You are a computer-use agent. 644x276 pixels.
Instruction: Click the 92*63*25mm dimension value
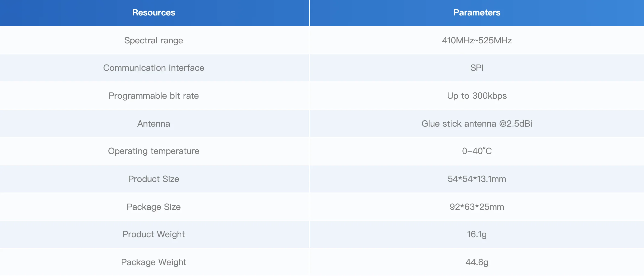(x=477, y=207)
